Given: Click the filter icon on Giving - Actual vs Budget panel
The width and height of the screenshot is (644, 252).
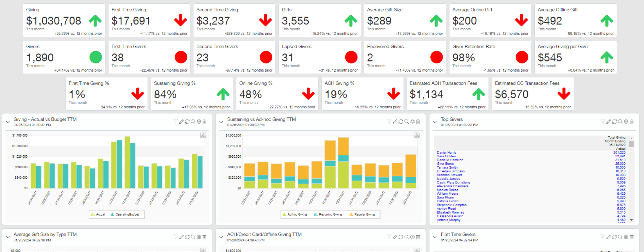Looking at the screenshot, I should tap(175, 122).
